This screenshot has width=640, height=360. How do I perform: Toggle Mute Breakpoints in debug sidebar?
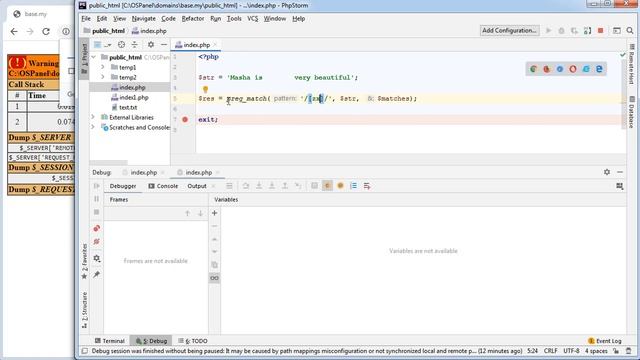point(97,242)
